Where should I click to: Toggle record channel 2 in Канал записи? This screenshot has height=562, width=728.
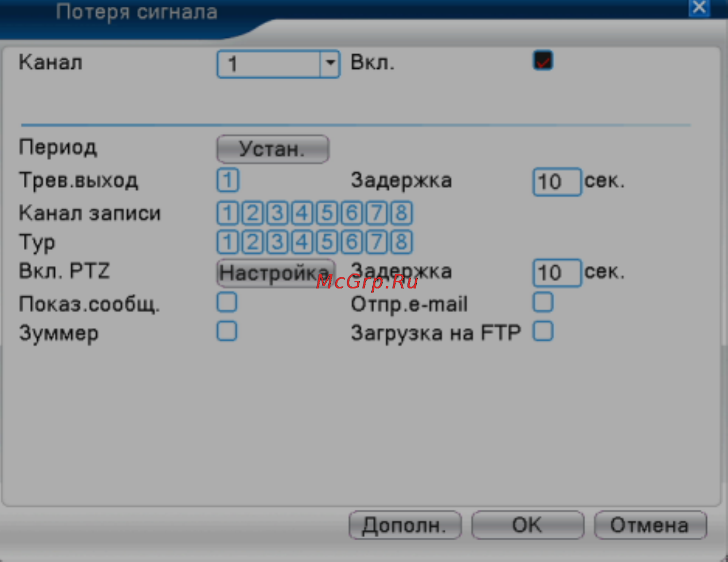click(252, 213)
